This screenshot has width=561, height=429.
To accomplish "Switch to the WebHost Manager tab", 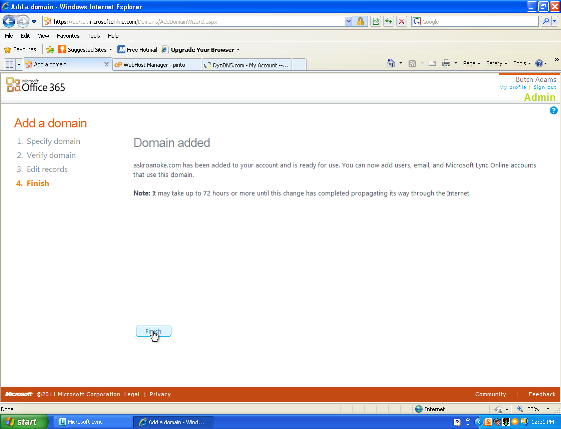I will pos(157,65).
